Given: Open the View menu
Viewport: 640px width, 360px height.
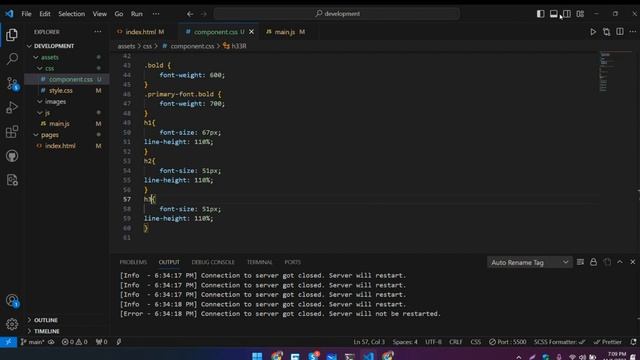Looking at the screenshot, I should point(100,14).
